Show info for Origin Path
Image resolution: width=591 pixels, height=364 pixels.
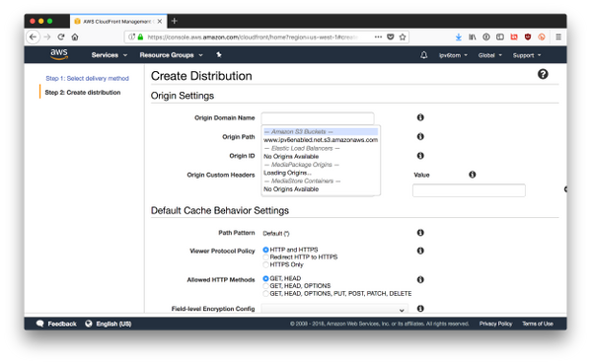(420, 136)
